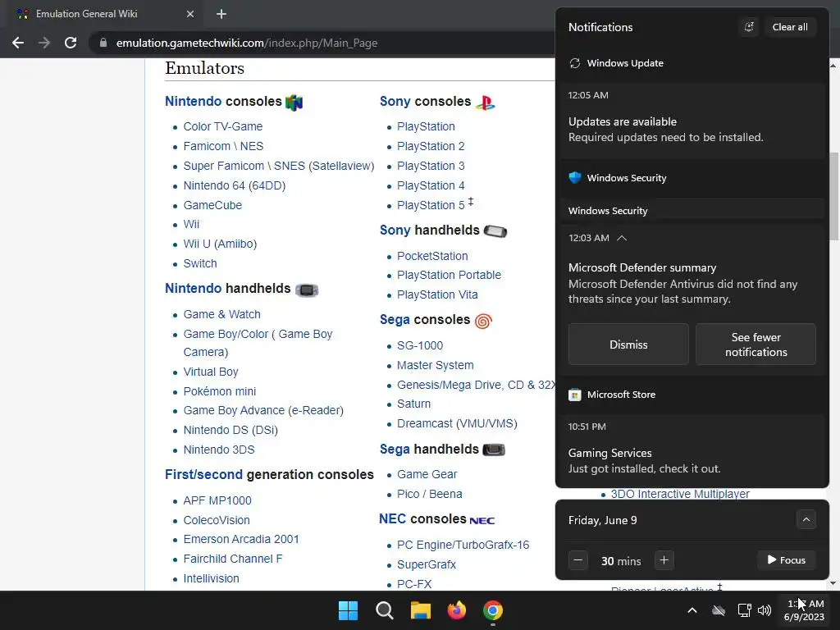Close the Emulation General Wiki tab
This screenshot has width=840, height=630.
coord(190,14)
